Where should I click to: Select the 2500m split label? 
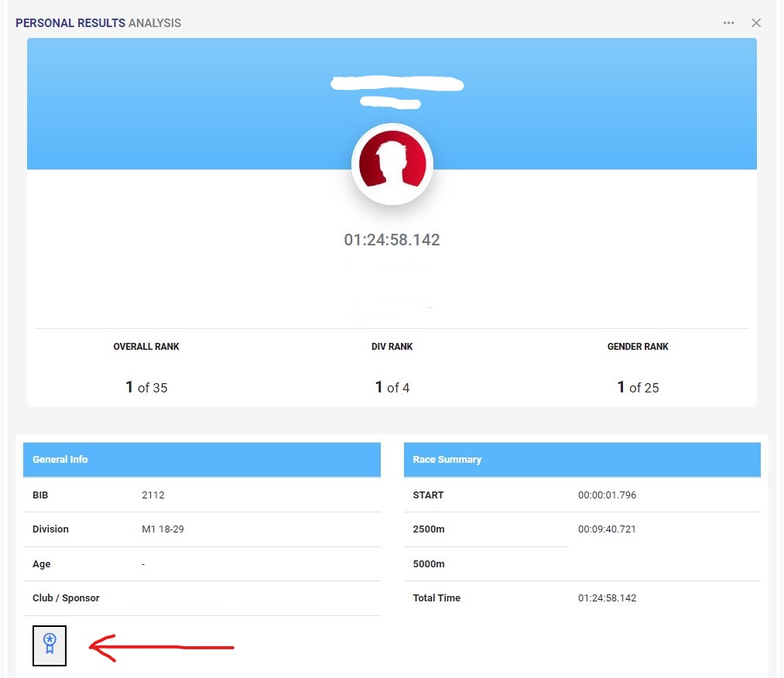point(429,529)
